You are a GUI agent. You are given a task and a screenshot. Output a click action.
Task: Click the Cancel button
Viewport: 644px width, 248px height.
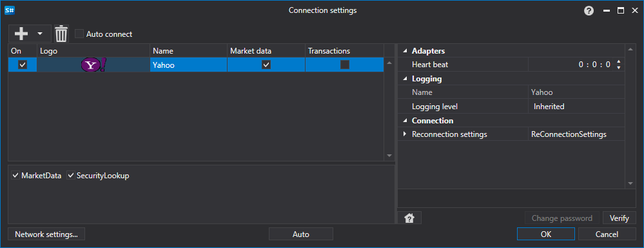(607, 234)
